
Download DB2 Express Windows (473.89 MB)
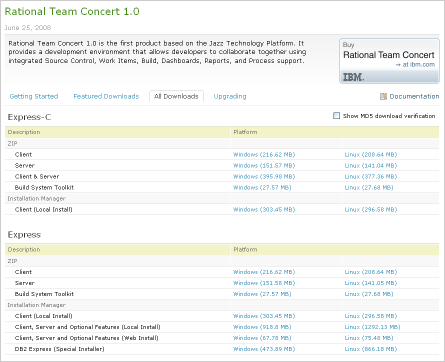coord(264,349)
